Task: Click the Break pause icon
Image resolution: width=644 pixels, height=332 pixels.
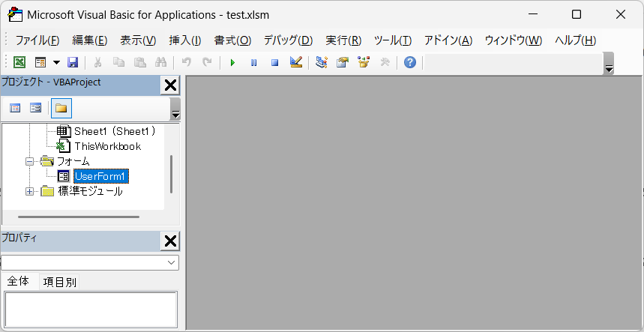Action: (254, 62)
